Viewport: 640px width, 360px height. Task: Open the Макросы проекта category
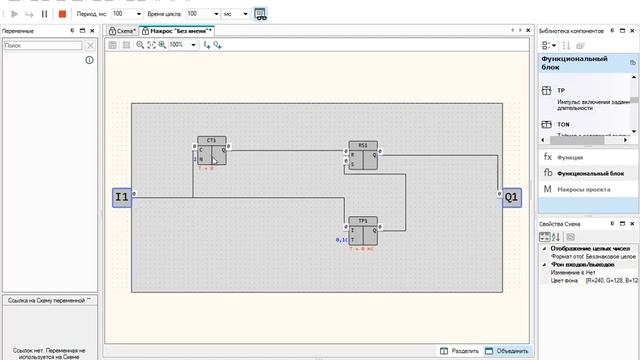[x=588, y=189]
